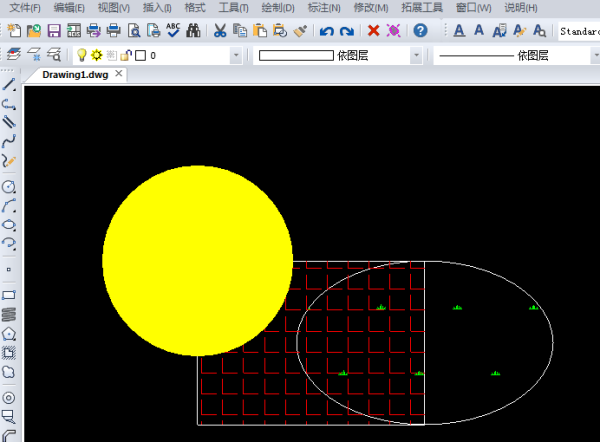Open the 编辑(E) menu
Image resolution: width=600 pixels, height=442 pixels.
point(69,8)
